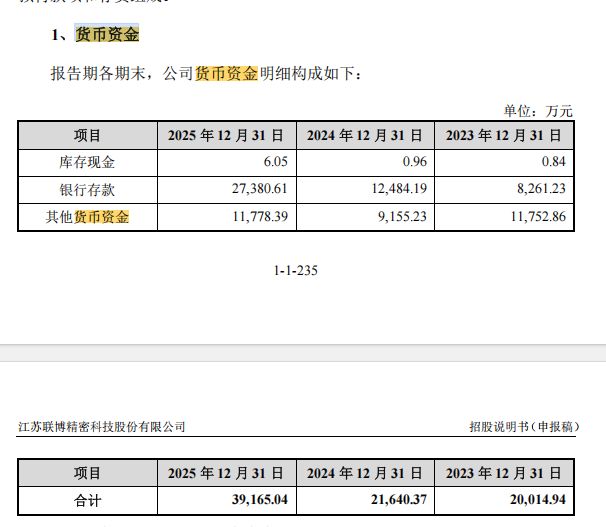606x527 pixels.
Task: Click first table's 2025年12月31日 header
Action: click(x=226, y=135)
